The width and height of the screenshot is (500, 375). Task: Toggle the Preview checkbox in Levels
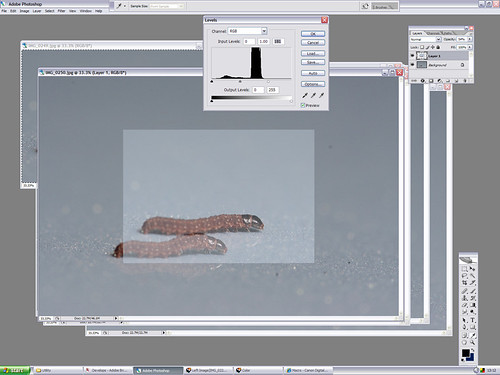303,105
